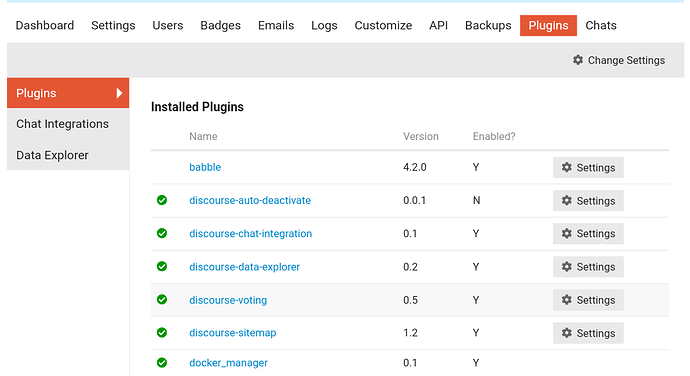690x376 pixels.
Task: Open Settings for discourse-sitemap
Action: coord(588,333)
